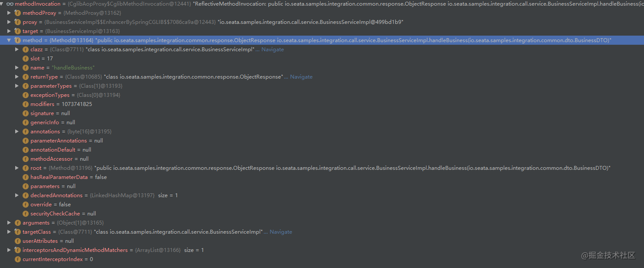
Task: Click field icon next to annotations
Action: [x=25, y=131]
